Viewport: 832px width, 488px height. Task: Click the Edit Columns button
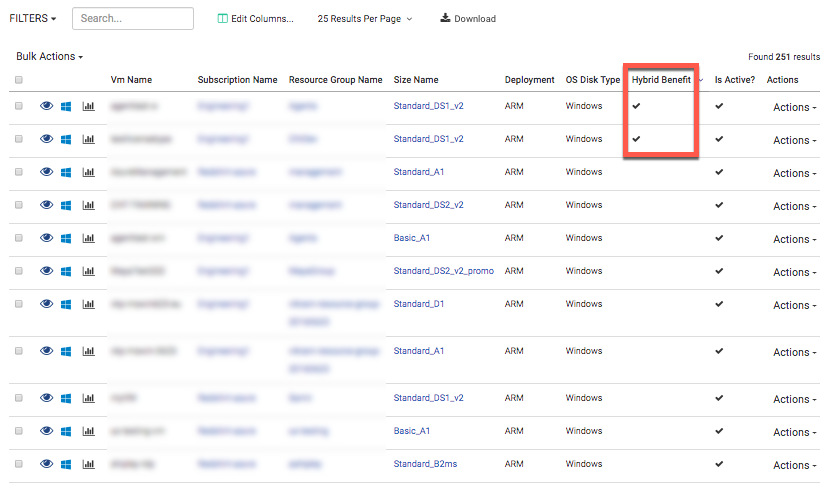pos(256,19)
